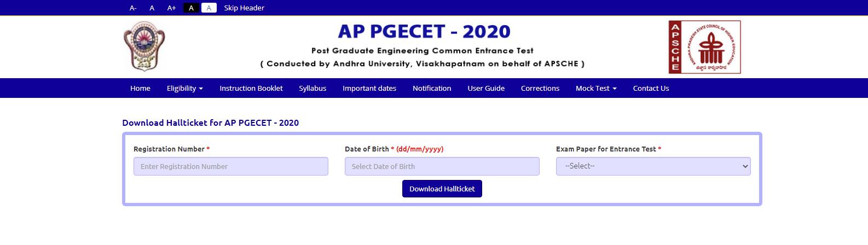Click the Download Hallticket button
868x245 pixels.
coord(442,189)
